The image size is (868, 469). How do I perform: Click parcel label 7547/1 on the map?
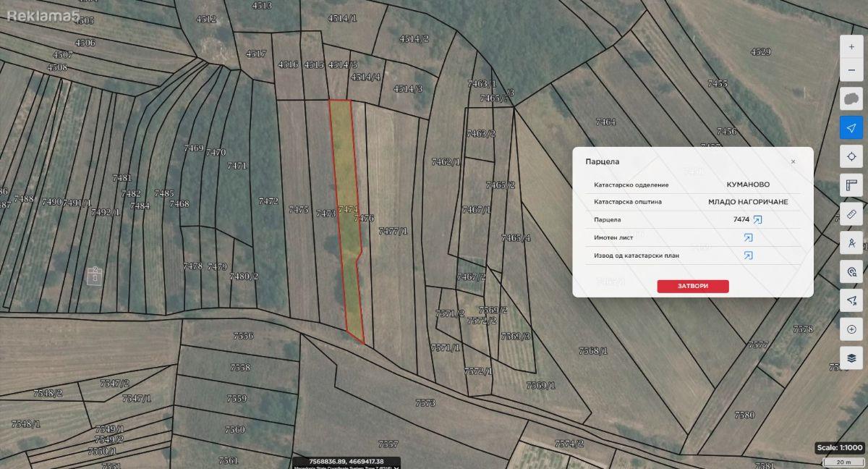tap(136, 398)
